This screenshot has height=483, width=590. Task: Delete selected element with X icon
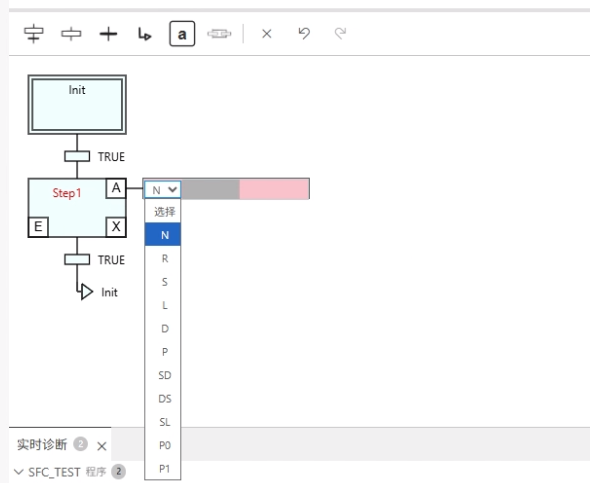(x=267, y=34)
